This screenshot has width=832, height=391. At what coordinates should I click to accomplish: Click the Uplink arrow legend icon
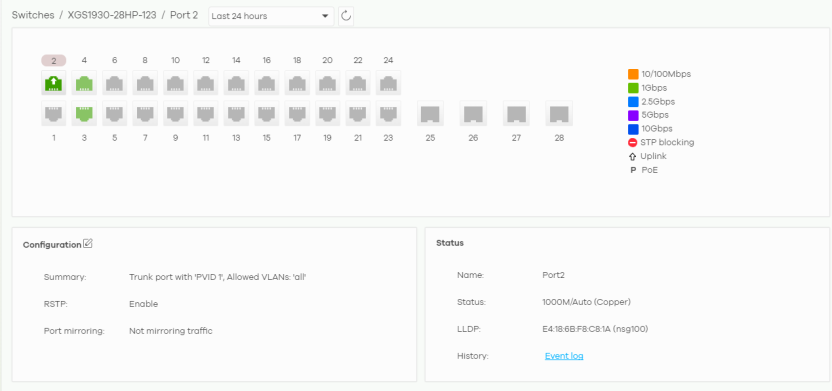[x=632, y=157]
